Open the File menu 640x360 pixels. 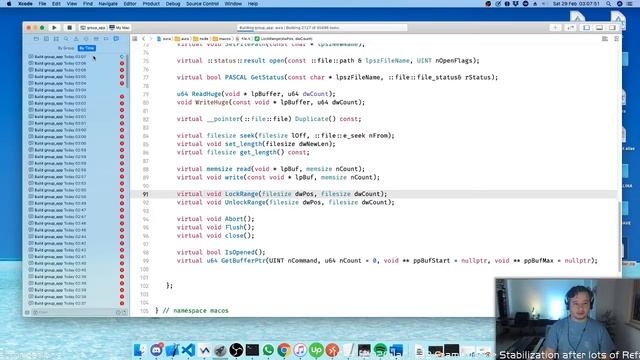coord(42,4)
